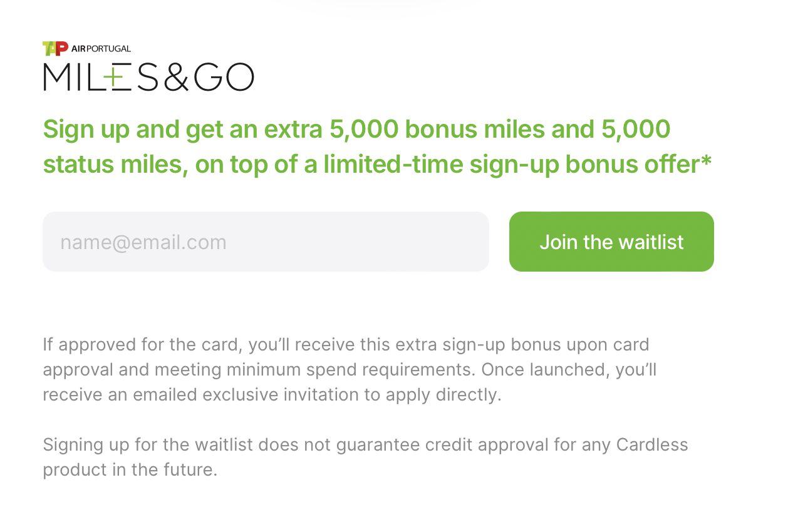788x532 pixels.
Task: Click the word Cardless in the disclaimer
Action: (652, 445)
